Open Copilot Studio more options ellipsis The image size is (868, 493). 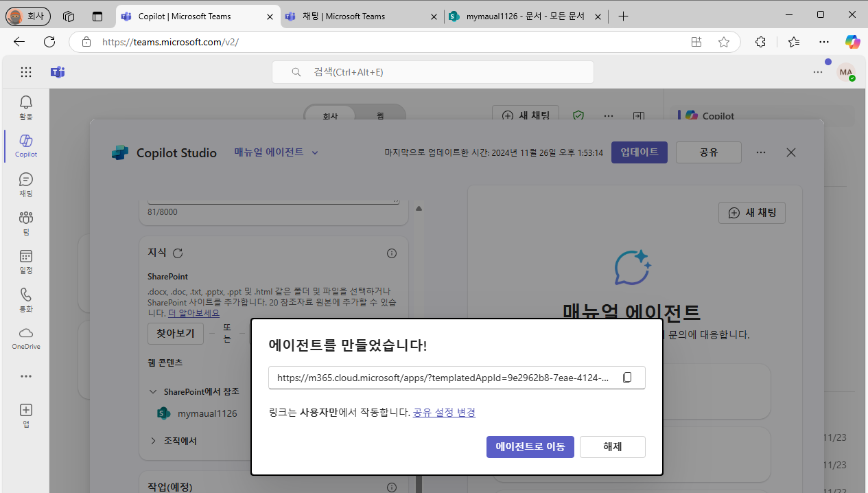pyautogui.click(x=761, y=152)
